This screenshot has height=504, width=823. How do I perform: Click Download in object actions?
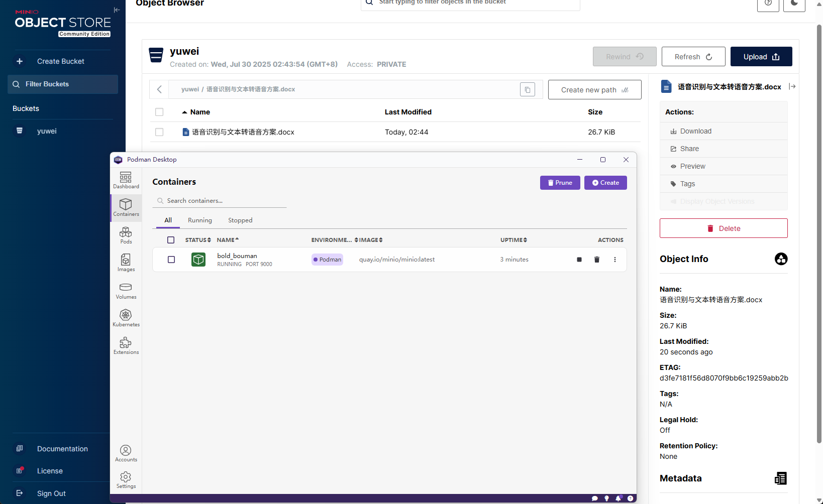(724, 131)
